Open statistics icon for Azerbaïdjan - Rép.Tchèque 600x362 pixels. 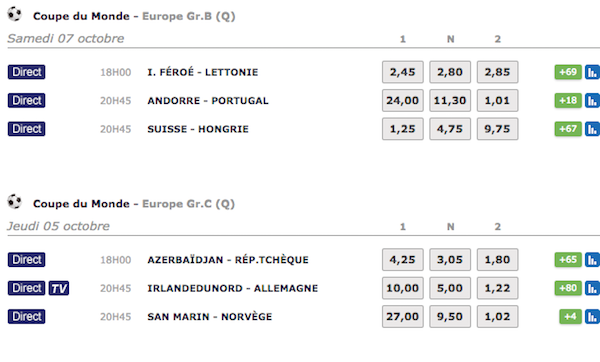point(592,260)
